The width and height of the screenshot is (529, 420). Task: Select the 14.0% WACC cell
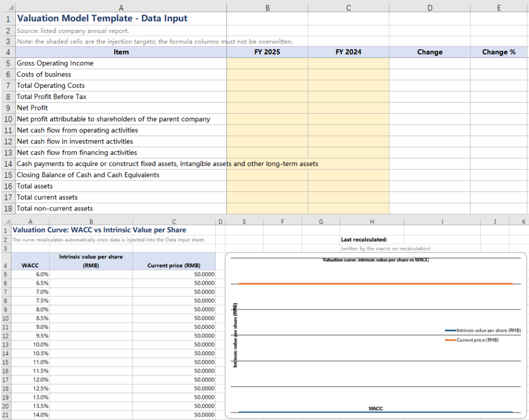coord(30,415)
